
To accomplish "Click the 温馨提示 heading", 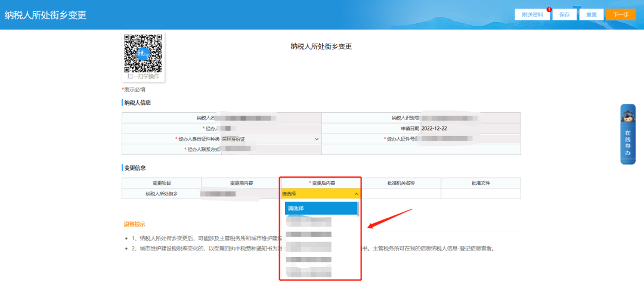I will (x=134, y=224).
